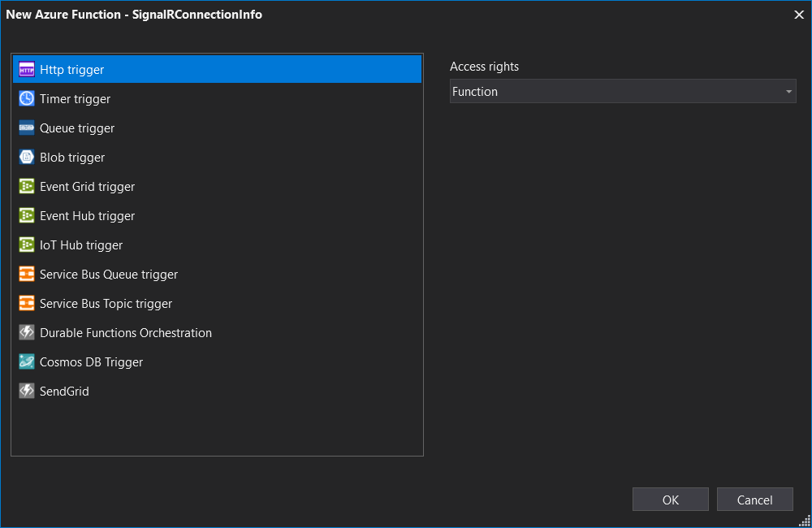The image size is (812, 528).
Task: Pick Event Hub trigger text
Action: click(x=88, y=216)
